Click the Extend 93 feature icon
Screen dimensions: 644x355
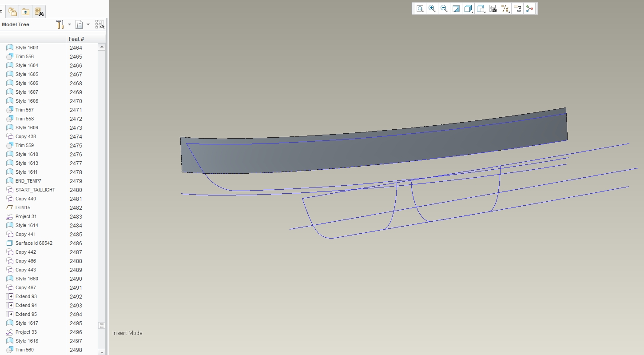tap(9, 296)
